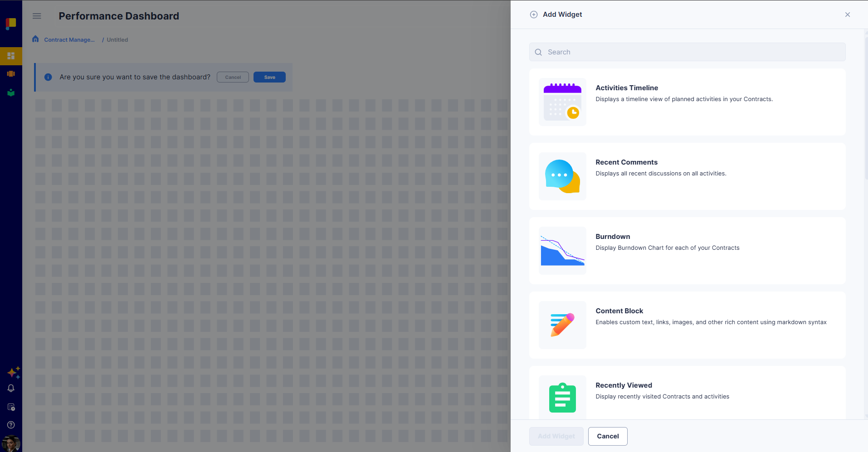The image size is (868, 452).
Task: Click the info icon in the save prompt
Action: click(48, 77)
